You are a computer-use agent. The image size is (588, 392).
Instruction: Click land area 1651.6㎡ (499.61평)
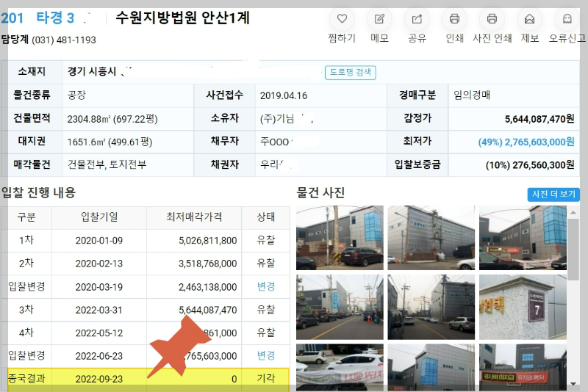(x=110, y=142)
